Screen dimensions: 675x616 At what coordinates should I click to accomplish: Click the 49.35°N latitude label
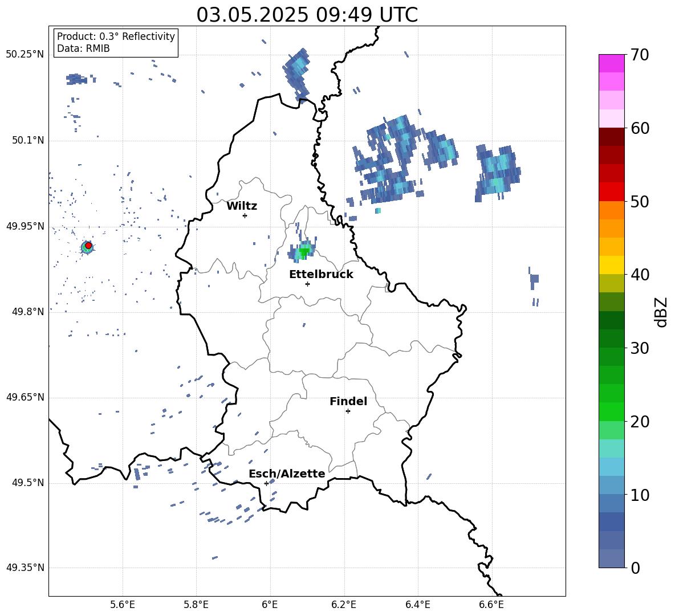[x=25, y=568]
